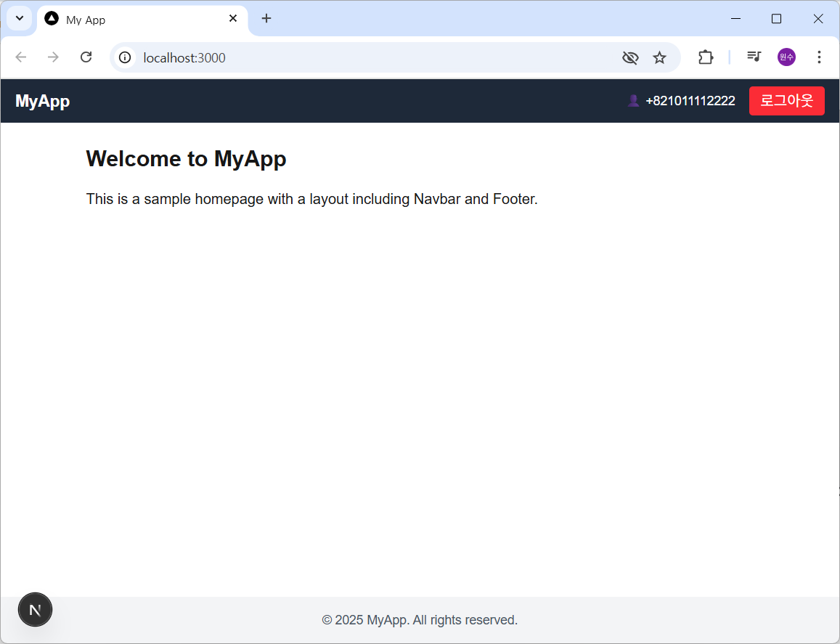Click the sample homepage description paragraph
This screenshot has width=840, height=644.
coord(311,200)
